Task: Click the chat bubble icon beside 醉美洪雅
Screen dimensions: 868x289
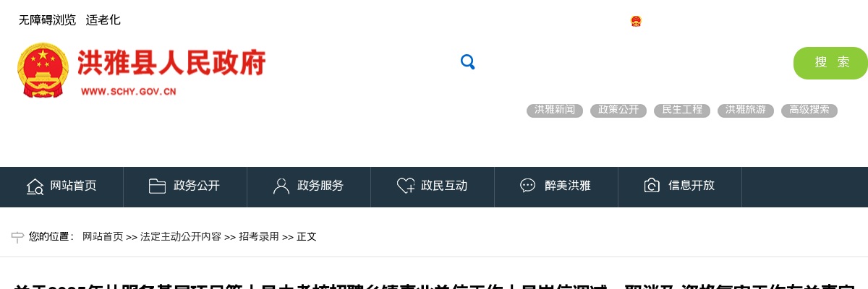Action: (528, 186)
